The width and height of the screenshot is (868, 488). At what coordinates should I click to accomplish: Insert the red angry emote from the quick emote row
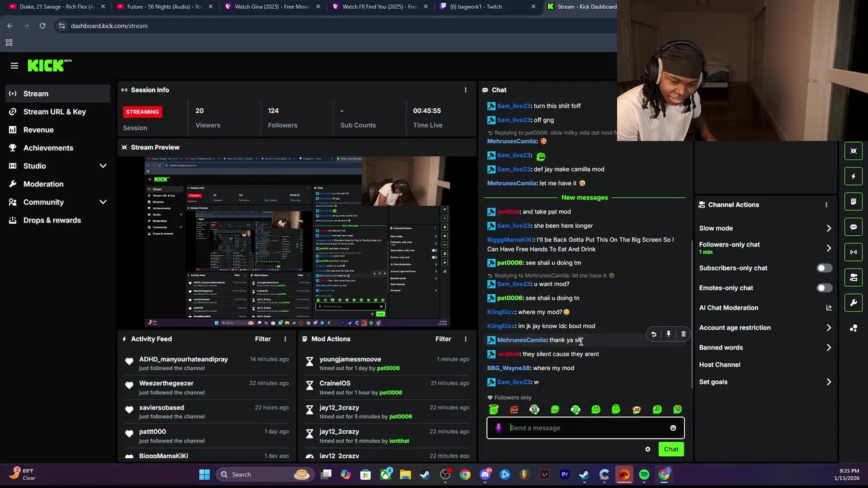(x=514, y=409)
